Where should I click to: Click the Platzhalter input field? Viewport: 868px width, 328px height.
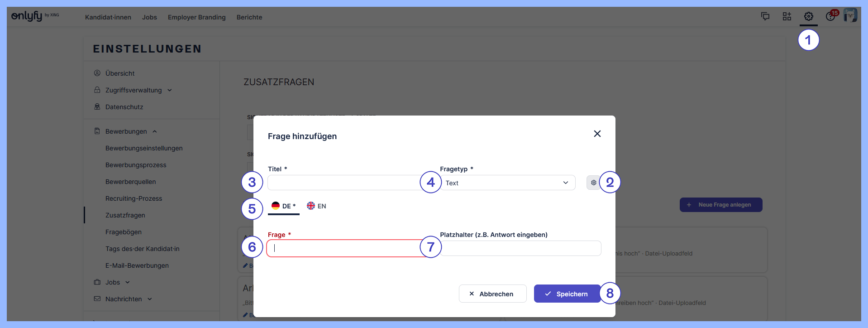click(x=520, y=248)
